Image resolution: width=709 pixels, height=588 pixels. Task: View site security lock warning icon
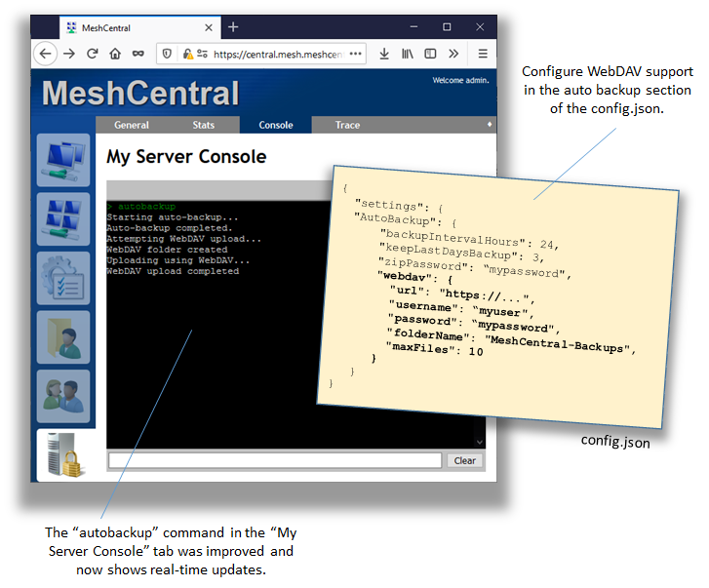tap(187, 55)
